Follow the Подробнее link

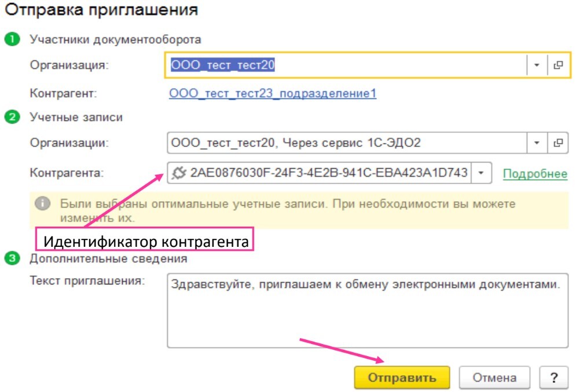click(x=535, y=173)
